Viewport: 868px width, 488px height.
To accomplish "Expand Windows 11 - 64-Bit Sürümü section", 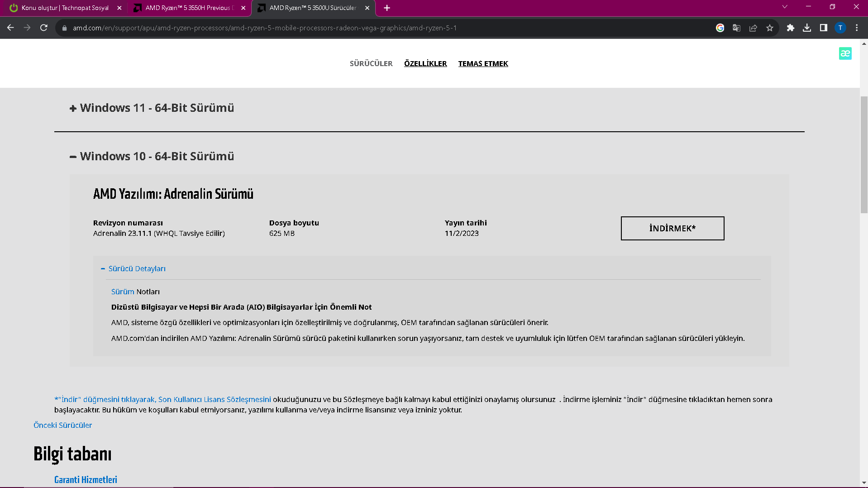I will coord(152,108).
